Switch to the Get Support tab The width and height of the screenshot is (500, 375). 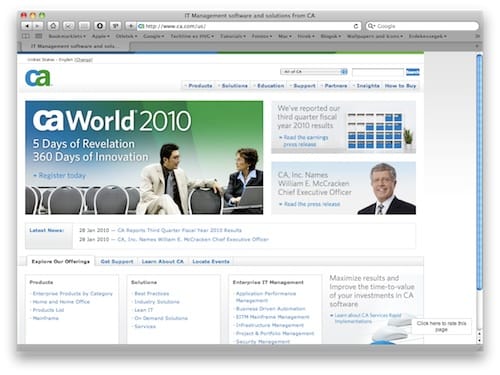coord(117,262)
